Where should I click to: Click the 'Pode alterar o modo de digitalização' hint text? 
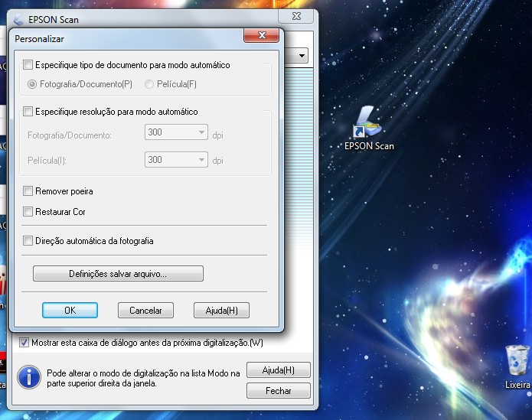click(143, 378)
